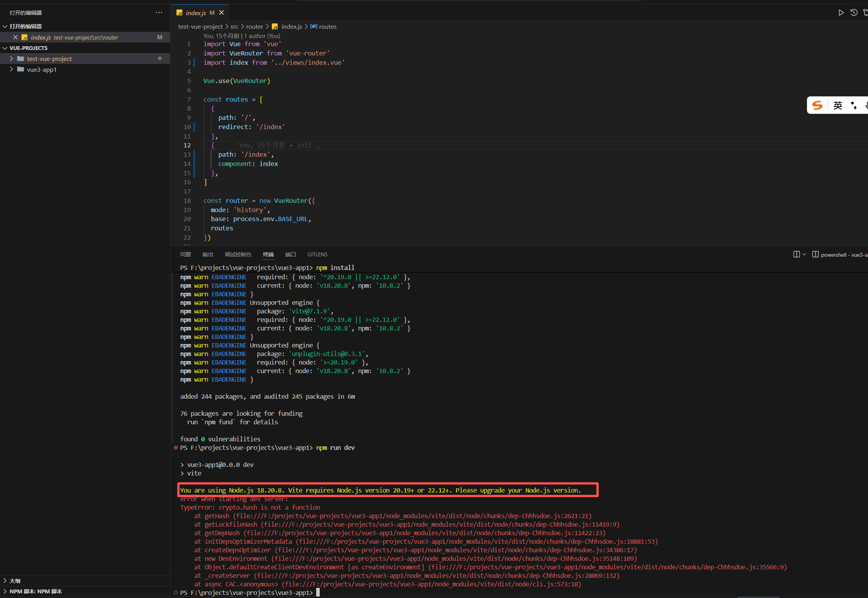The image size is (868, 598).
Task: Close the index.js editor tab
Action: click(x=222, y=12)
